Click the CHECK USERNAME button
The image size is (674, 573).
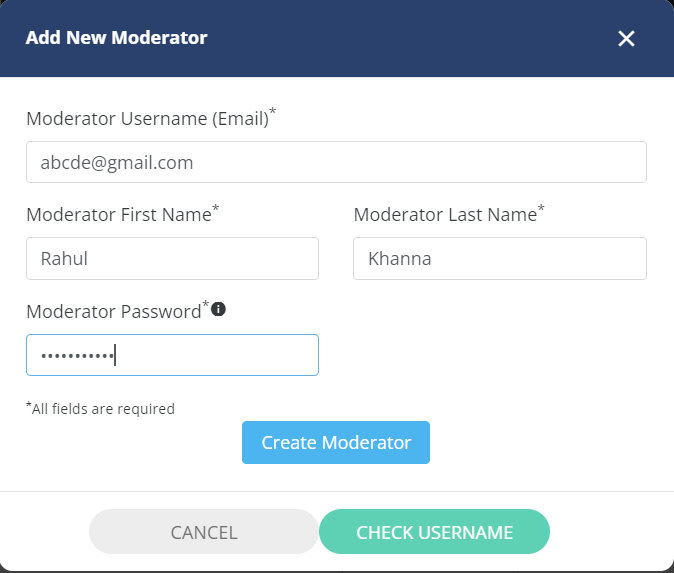[434, 532]
